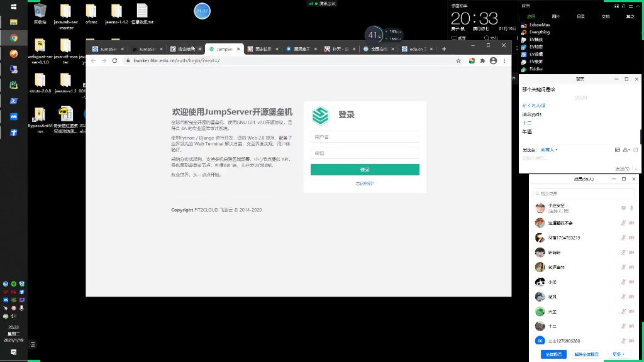Open File Explorer from the taskbar
Image resolution: width=644 pixels, height=362 pixels.
pyautogui.click(x=14, y=22)
